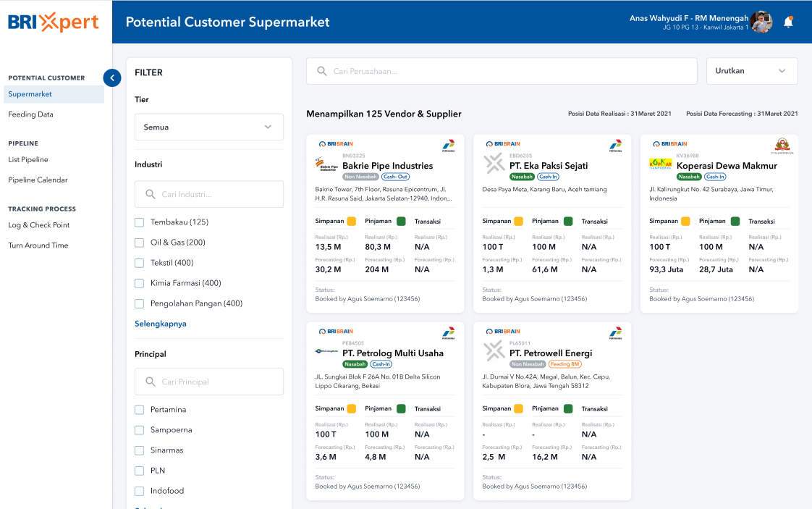Image resolution: width=812 pixels, height=509 pixels.
Task: Click Petrowell Energi forecasting value 16,2 M
Action: 545,457
